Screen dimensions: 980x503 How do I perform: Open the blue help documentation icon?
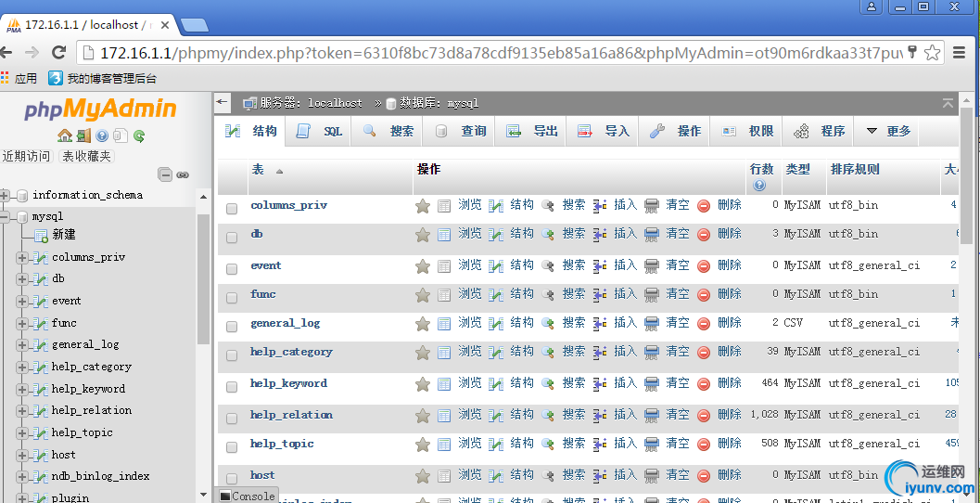[x=102, y=135]
